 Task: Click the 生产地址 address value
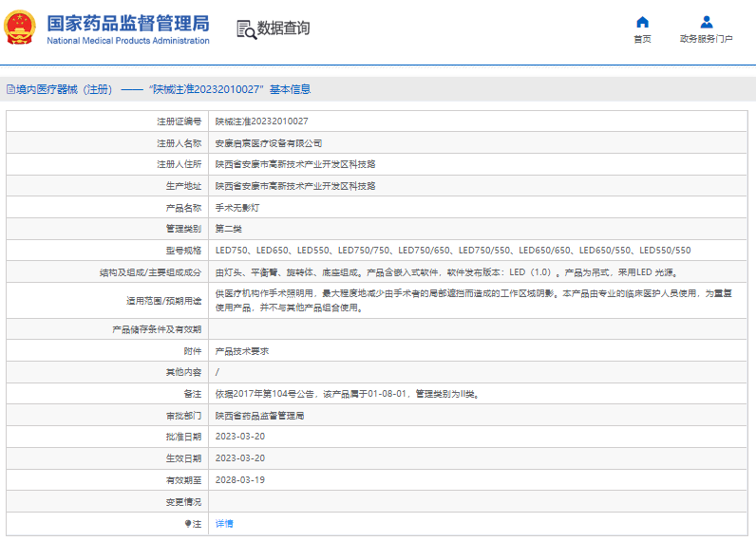(295, 186)
